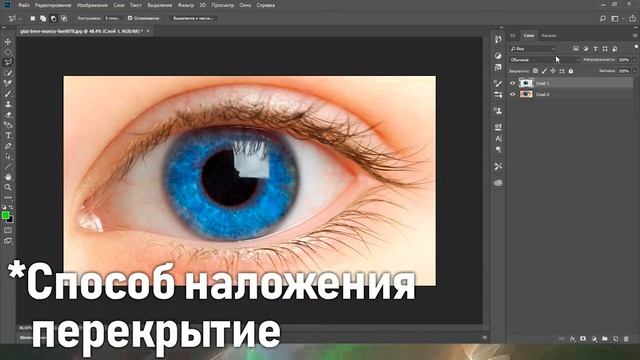Screen dimensions: 640x360
Task: Toggle lock all padlock icon
Action: tap(571, 71)
